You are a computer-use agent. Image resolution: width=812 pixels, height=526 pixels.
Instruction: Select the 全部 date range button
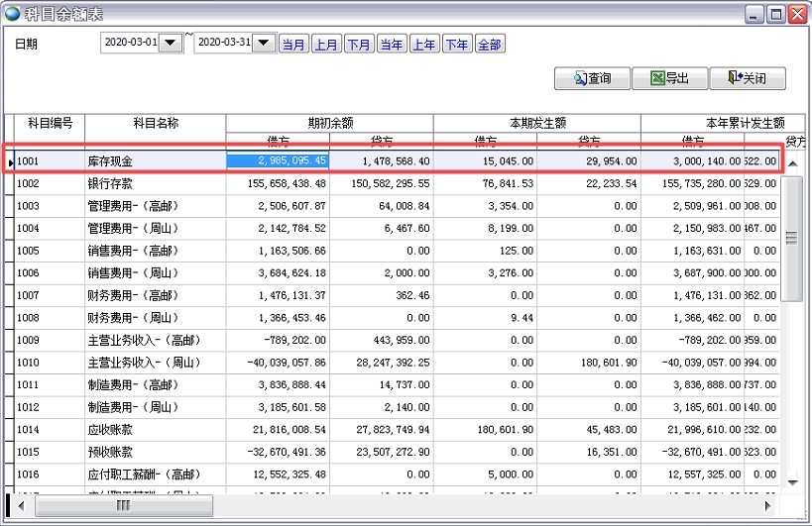point(490,45)
